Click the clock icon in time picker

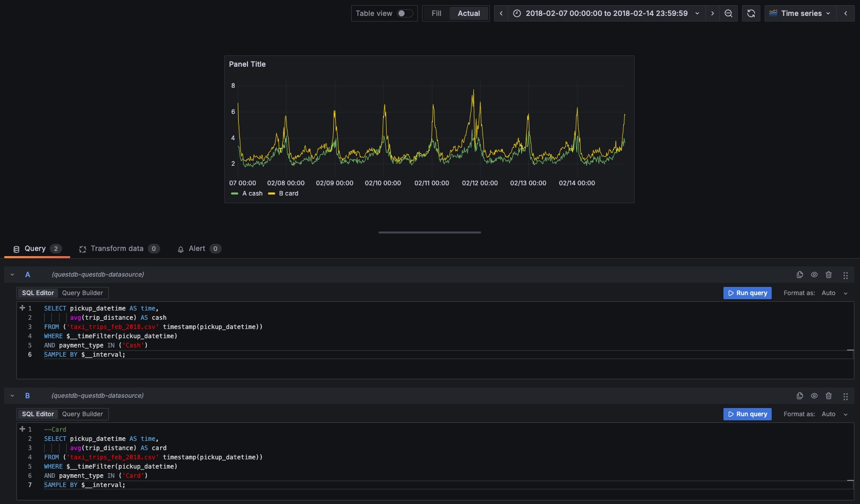click(517, 13)
